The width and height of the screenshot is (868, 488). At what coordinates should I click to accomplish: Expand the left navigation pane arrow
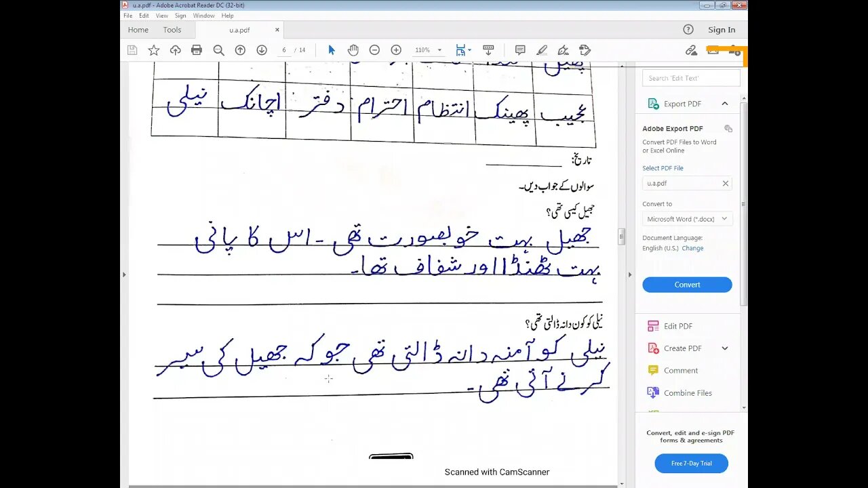click(123, 274)
